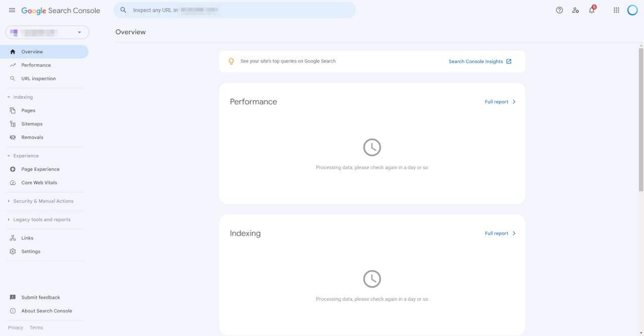
Task: Open the Indexing Full report link
Action: tap(497, 233)
